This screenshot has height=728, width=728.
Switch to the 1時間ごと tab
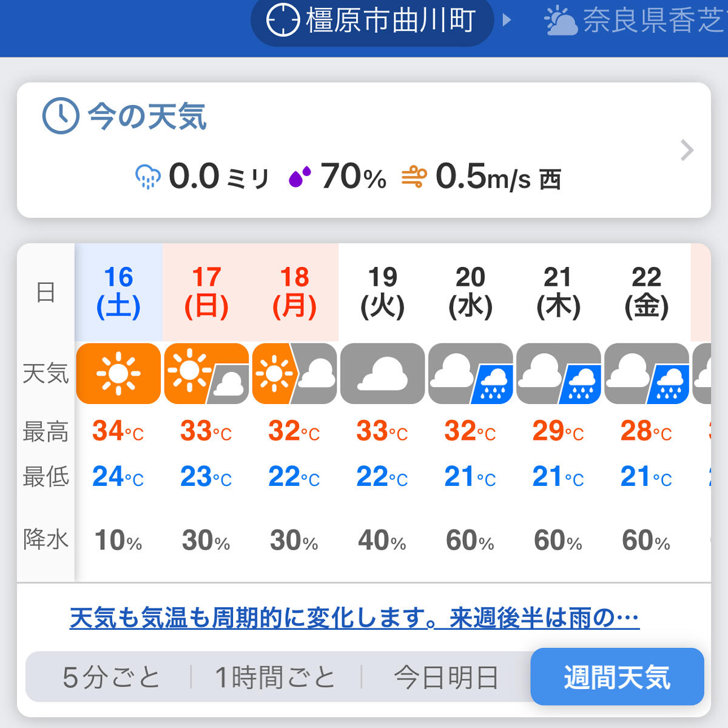[275, 677]
